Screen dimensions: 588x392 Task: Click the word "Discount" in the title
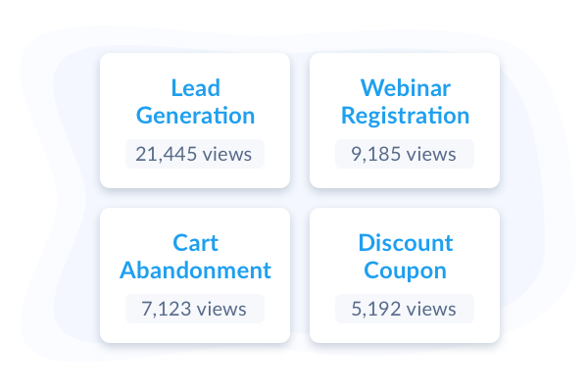click(406, 243)
